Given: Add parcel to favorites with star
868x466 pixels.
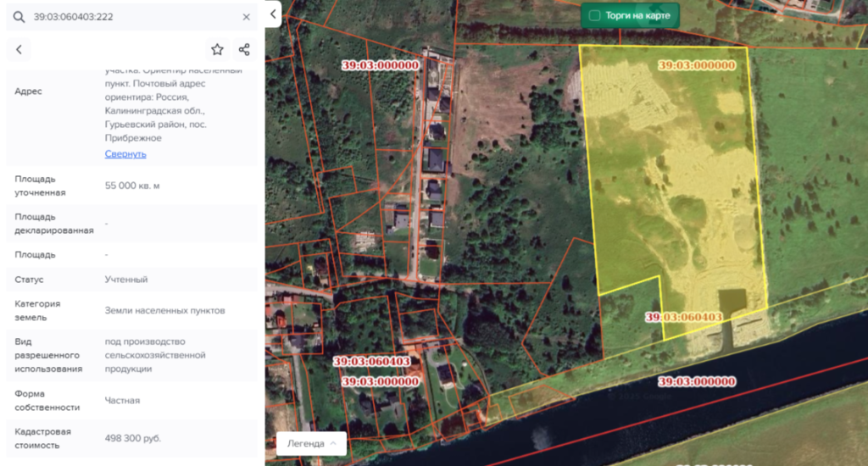Looking at the screenshot, I should (217, 50).
